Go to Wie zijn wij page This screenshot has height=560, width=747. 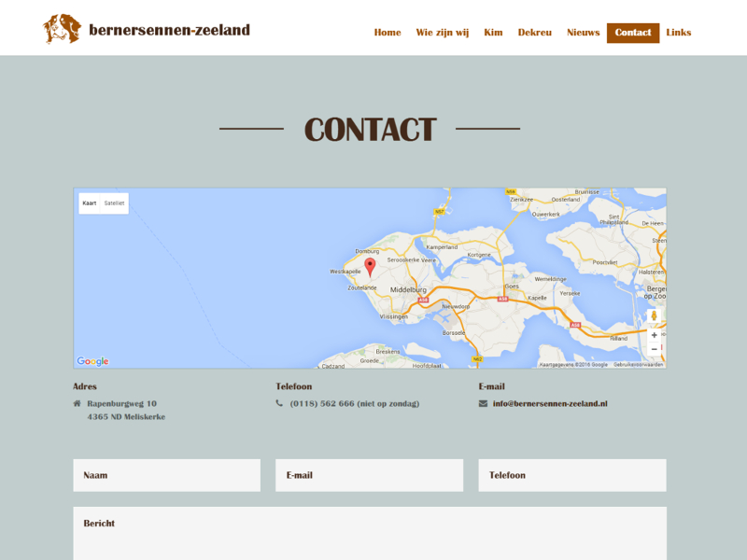click(x=442, y=33)
